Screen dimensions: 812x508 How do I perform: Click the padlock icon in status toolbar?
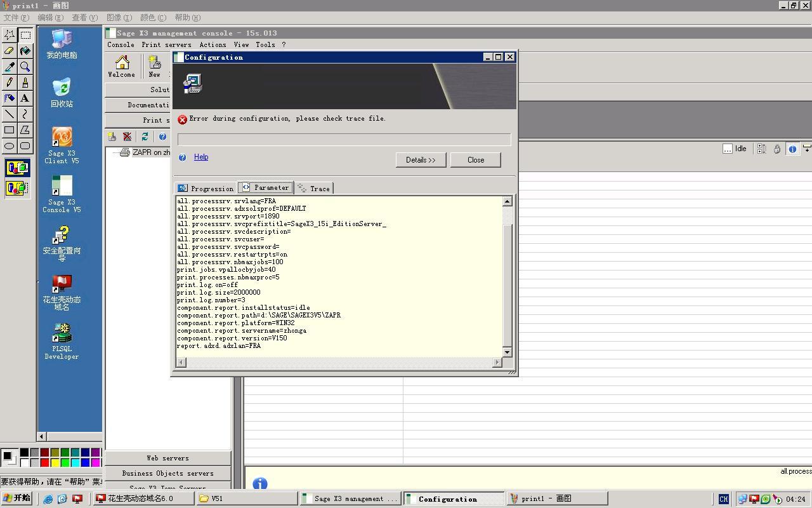(x=776, y=149)
